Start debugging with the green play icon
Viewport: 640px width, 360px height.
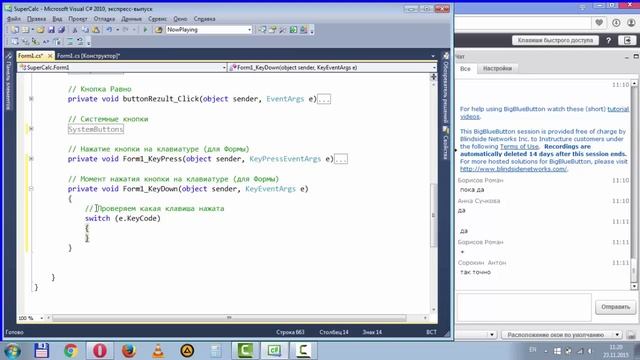pyautogui.click(x=145, y=30)
